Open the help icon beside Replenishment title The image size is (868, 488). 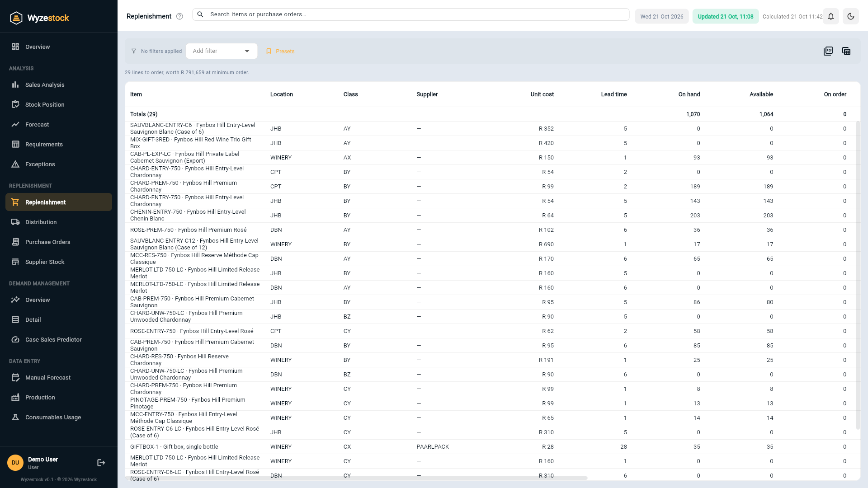(179, 16)
